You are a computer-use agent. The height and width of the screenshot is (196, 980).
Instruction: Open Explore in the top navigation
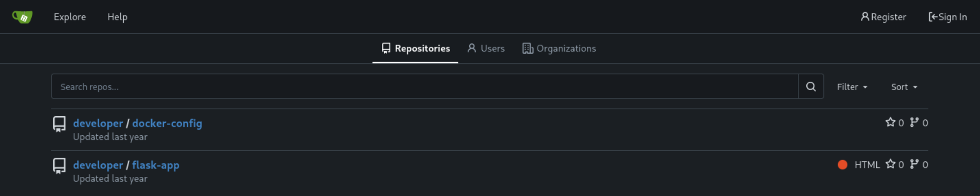pos(70,17)
